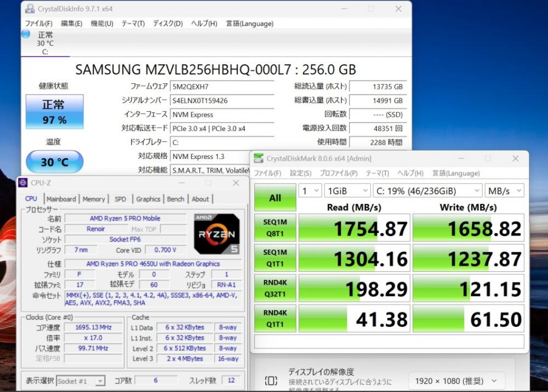
Task: Click the display resolution icon in Settings
Action: pos(271,380)
